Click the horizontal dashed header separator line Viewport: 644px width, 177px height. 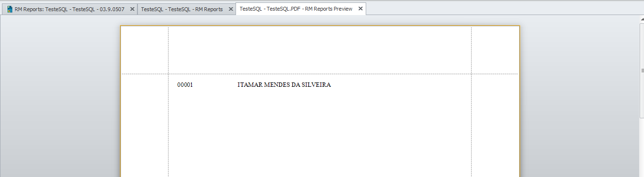(320, 74)
